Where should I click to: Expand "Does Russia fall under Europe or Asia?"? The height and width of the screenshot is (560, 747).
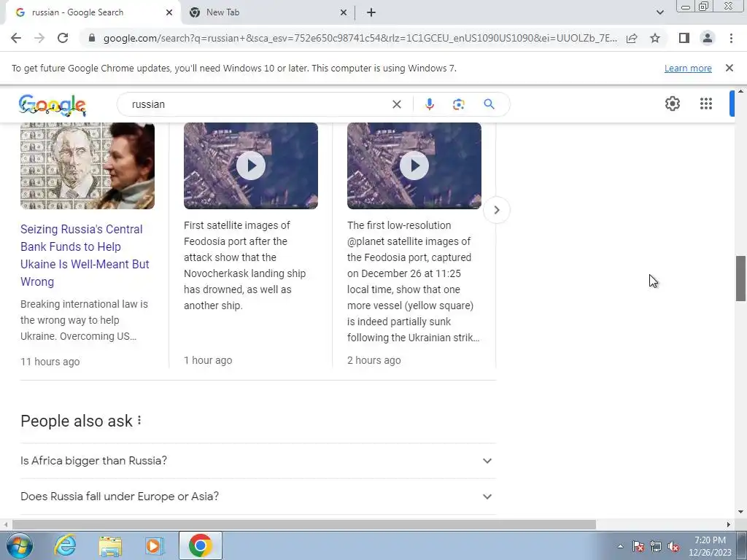[258, 496]
